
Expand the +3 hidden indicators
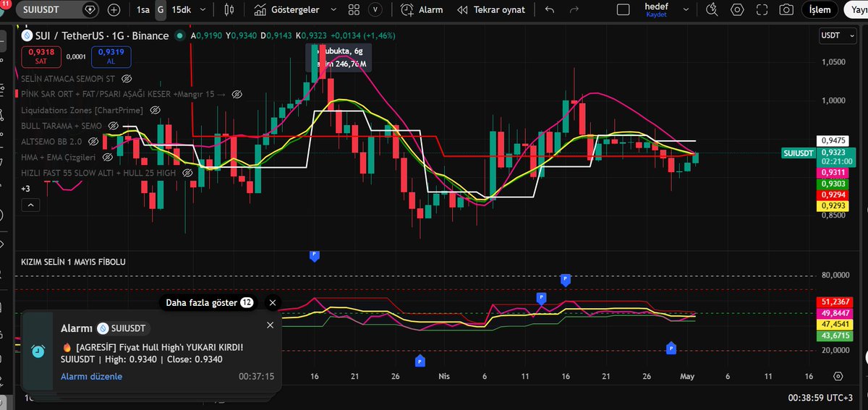pyautogui.click(x=25, y=189)
